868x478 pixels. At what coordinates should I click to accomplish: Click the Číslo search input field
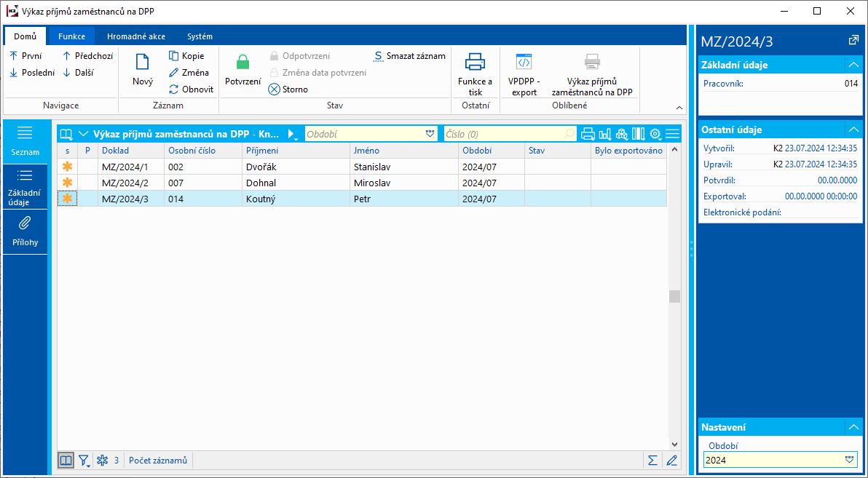[x=502, y=134]
